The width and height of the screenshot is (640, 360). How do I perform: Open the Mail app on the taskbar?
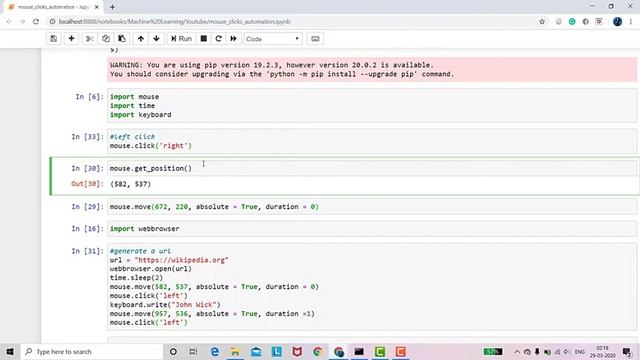256,351
